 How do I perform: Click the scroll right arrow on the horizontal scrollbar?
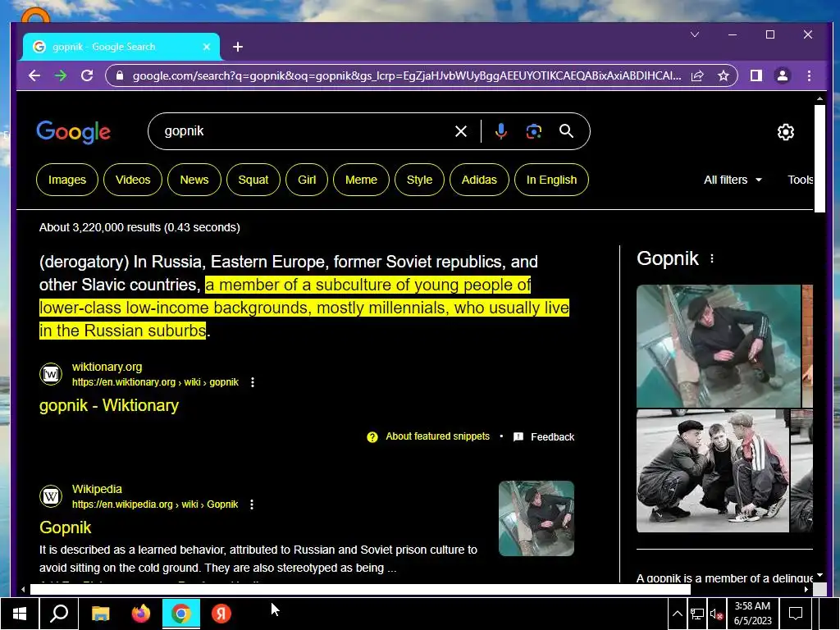806,589
